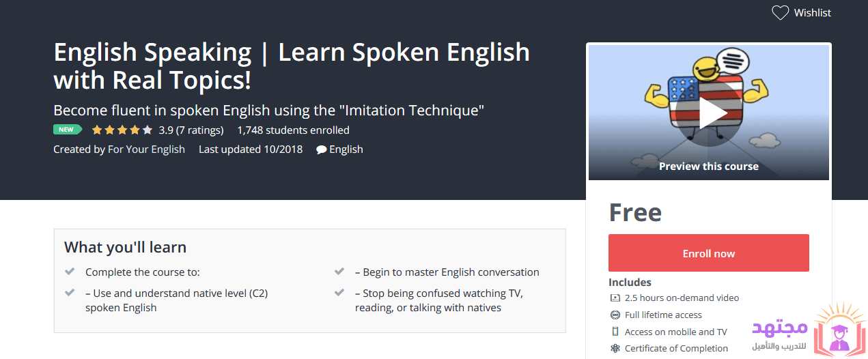
Task: Click the checkmark beside Complete the course to
Action: pyautogui.click(x=70, y=272)
